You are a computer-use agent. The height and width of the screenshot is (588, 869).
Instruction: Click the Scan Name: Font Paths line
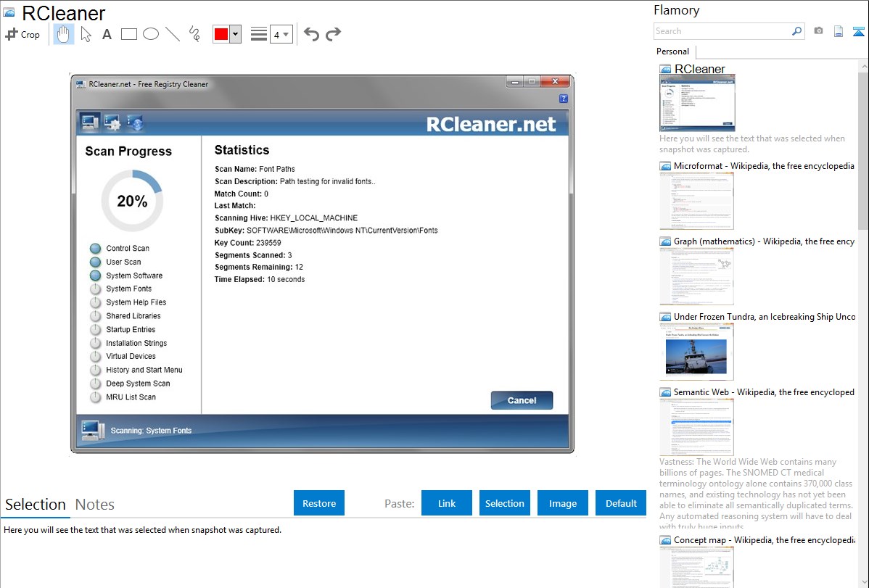(x=255, y=169)
